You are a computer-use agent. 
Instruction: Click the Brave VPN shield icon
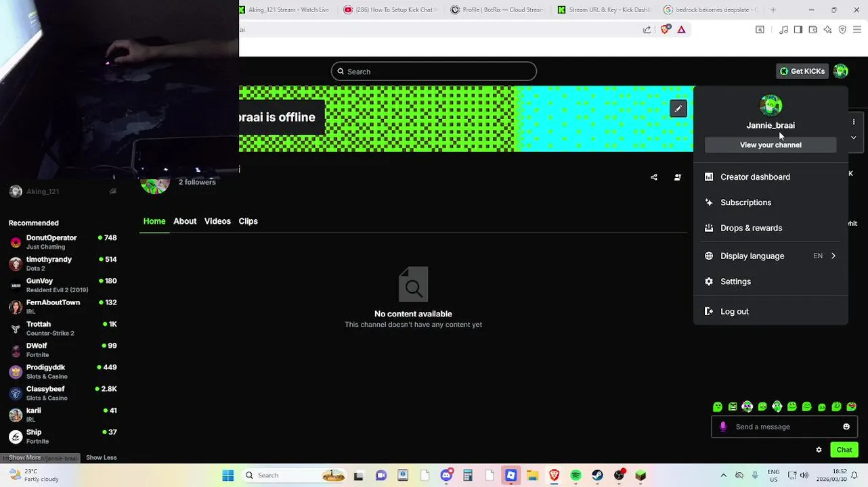tap(842, 30)
